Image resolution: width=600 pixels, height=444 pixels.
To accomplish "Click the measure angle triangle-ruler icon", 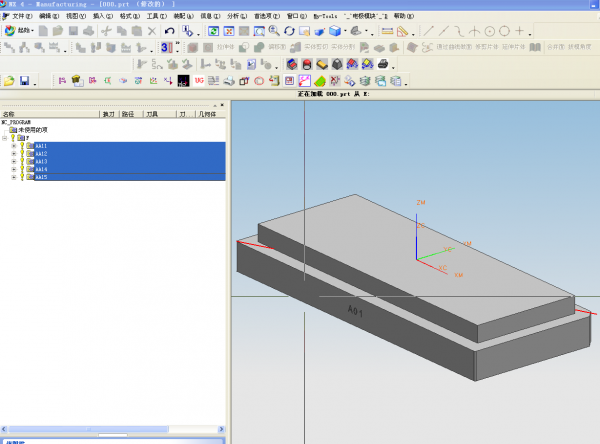I will click(403, 31).
